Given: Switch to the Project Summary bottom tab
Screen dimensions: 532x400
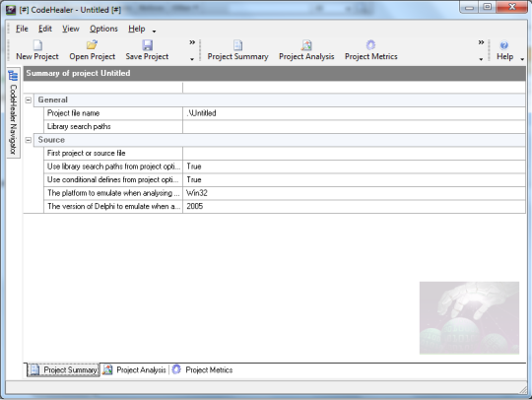Looking at the screenshot, I should 64,369.
